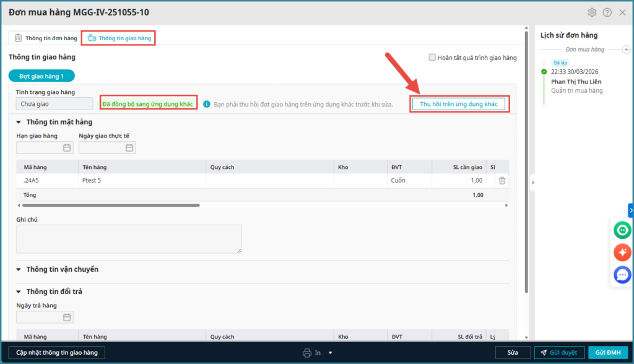This screenshot has height=364, width=634.
Task: Delete row .24A5 with trash icon
Action: coord(502,181)
